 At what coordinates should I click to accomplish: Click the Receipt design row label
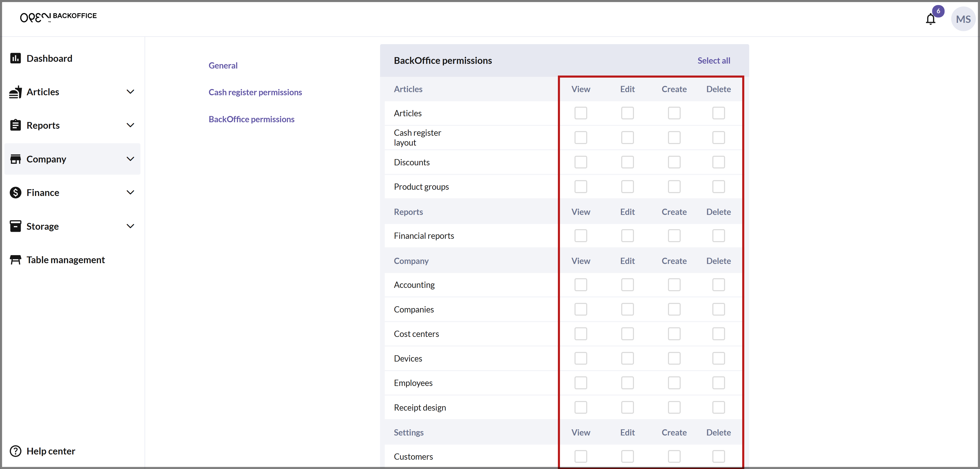(420, 407)
